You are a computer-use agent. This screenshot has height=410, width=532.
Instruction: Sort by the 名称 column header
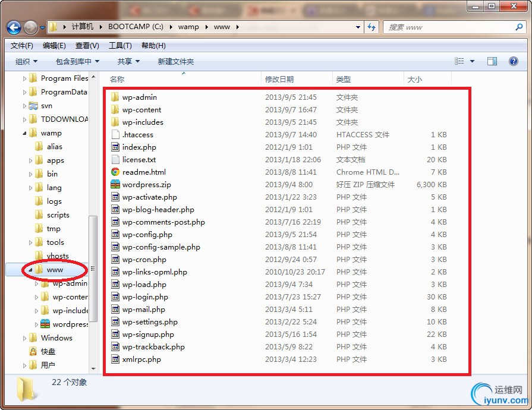tap(117, 80)
